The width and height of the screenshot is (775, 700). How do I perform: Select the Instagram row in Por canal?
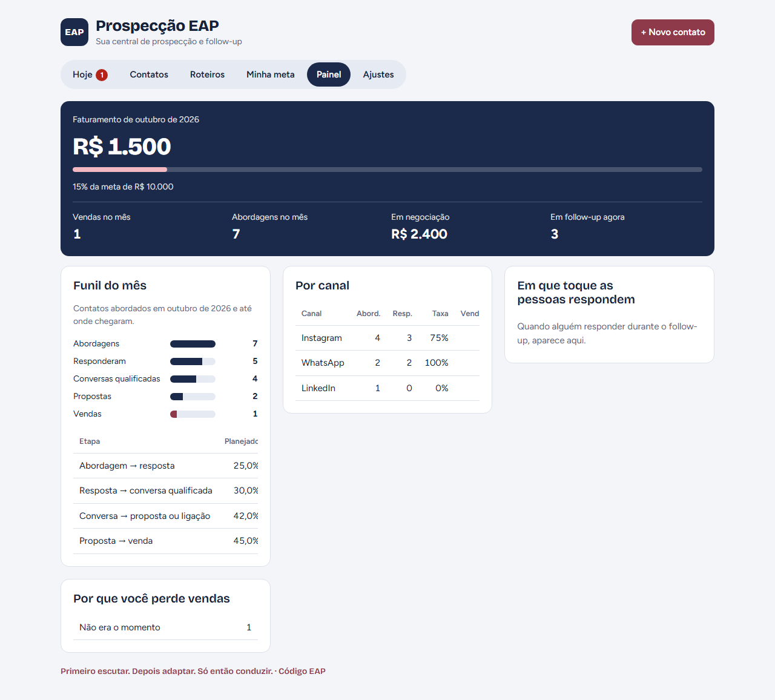coord(387,338)
